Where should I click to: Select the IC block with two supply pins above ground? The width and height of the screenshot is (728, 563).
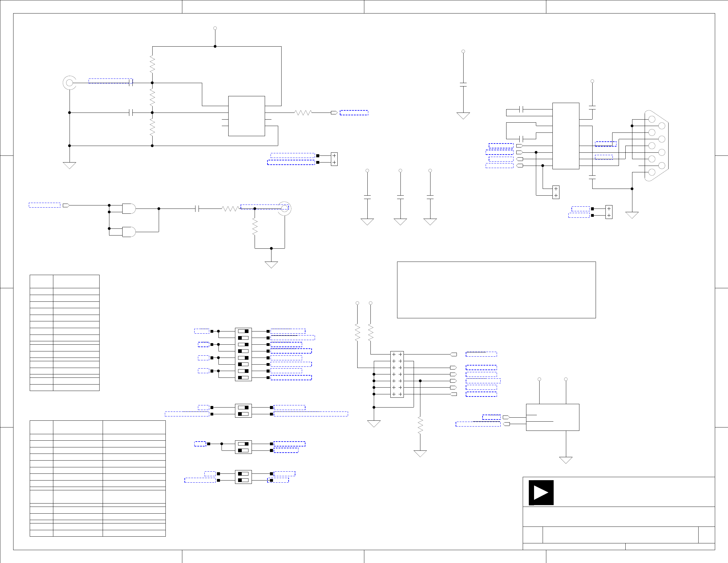tap(552, 417)
